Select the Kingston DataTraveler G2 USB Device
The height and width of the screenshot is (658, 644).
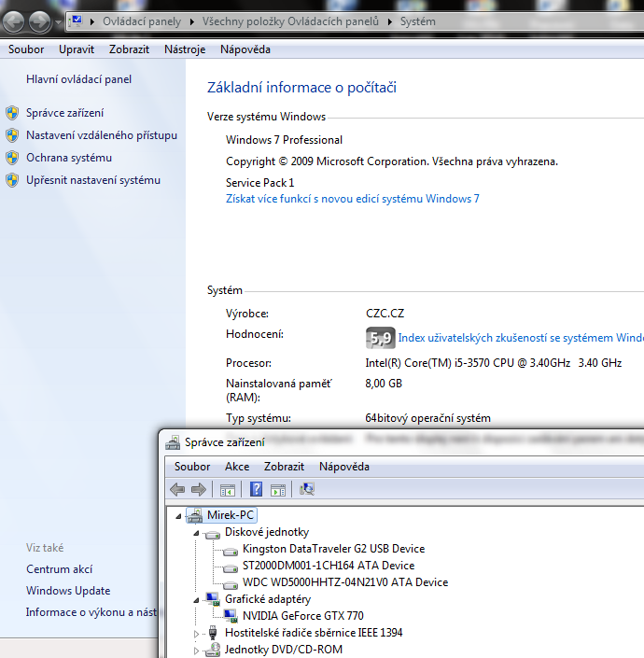coord(332,549)
